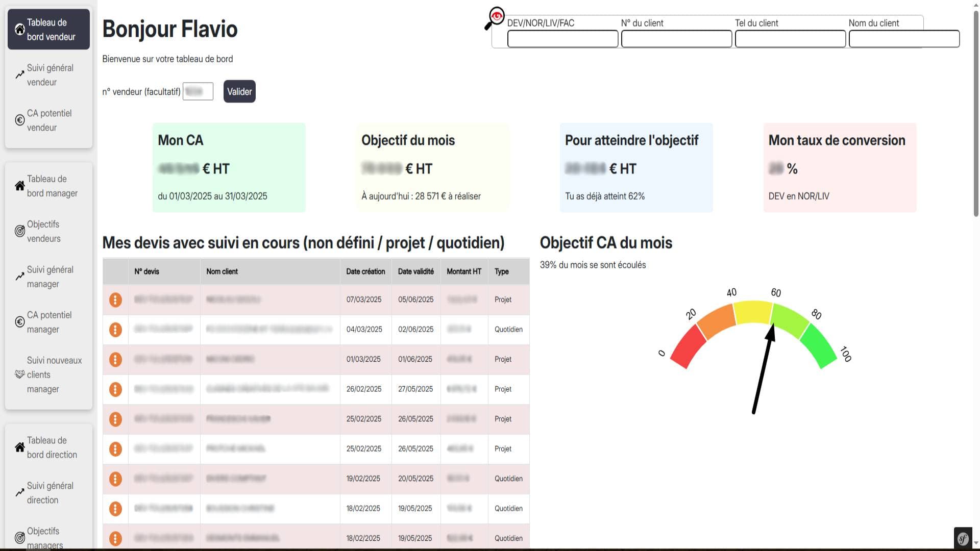Focus the N° du client field
The height and width of the screenshot is (551, 980).
[x=676, y=39]
